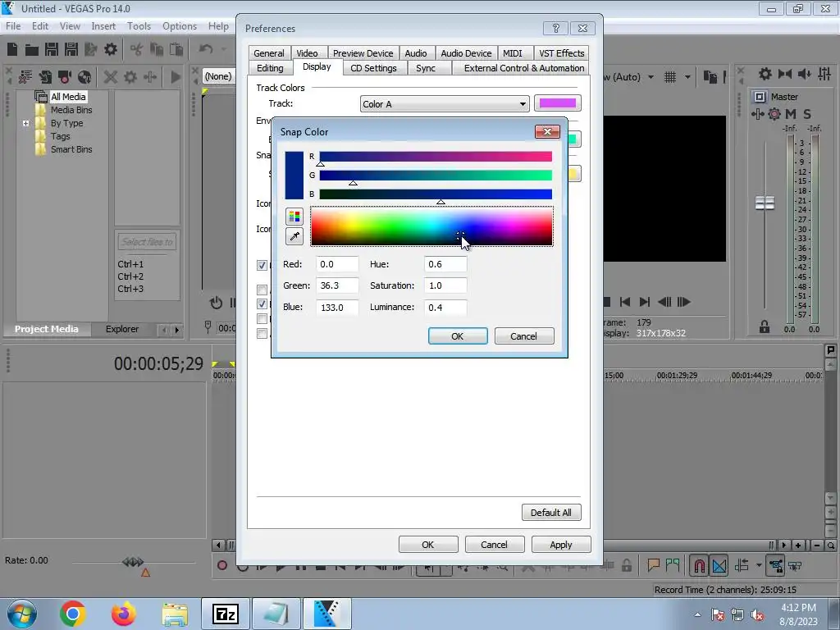Toggle first checked checkbox in Display tab
This screenshot has width=840, height=630.
(x=262, y=265)
